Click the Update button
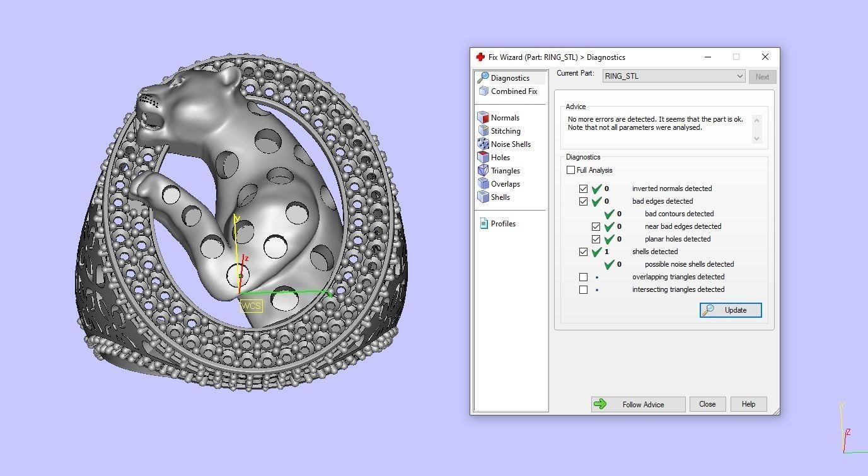 tap(731, 310)
